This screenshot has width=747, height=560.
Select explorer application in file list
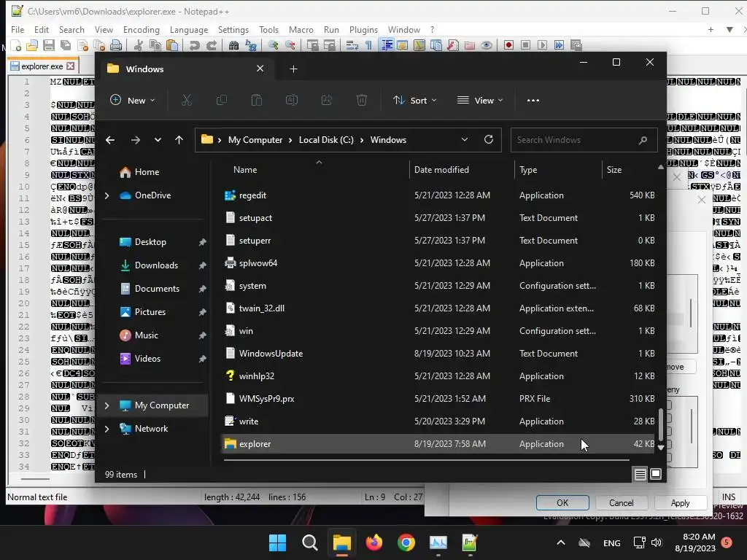coord(439,444)
